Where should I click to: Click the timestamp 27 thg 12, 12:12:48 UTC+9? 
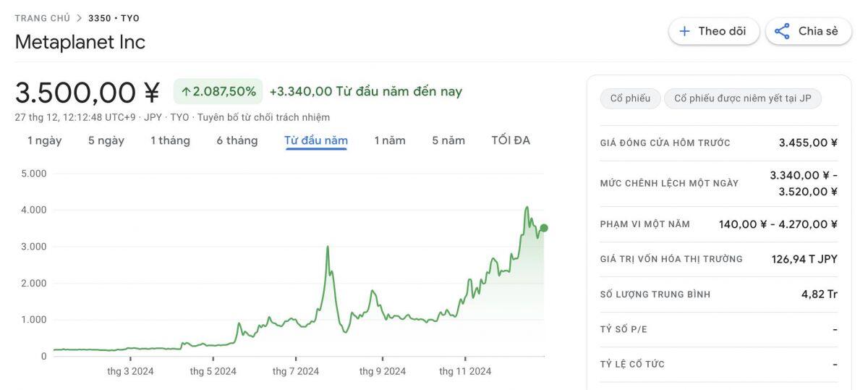pos(77,117)
